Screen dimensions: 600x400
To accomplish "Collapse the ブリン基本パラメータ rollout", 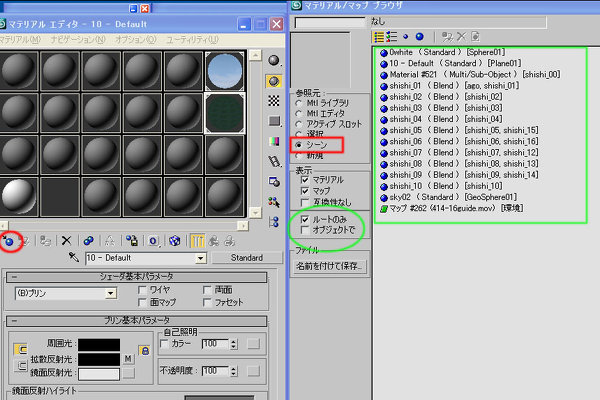I will point(137,320).
